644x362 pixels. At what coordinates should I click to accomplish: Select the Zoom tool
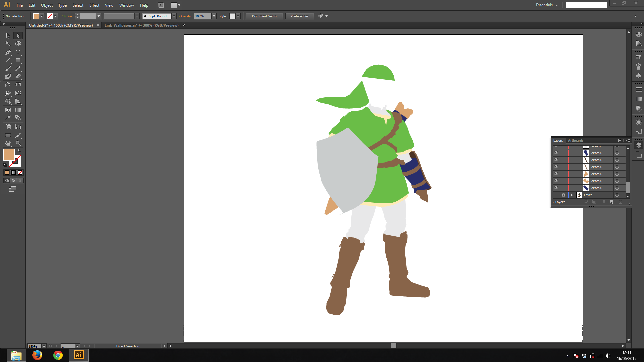pyautogui.click(x=18, y=143)
